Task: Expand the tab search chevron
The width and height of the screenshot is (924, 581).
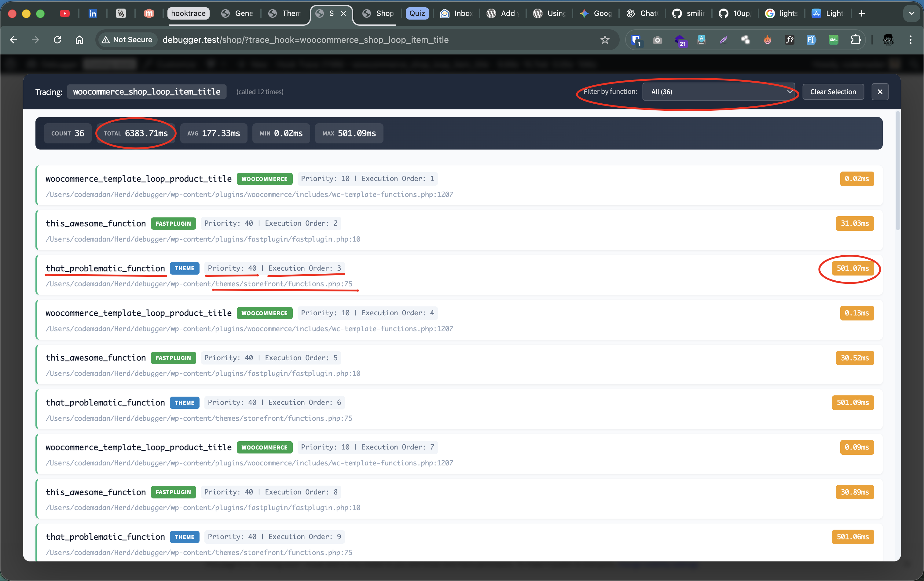Action: click(x=911, y=13)
